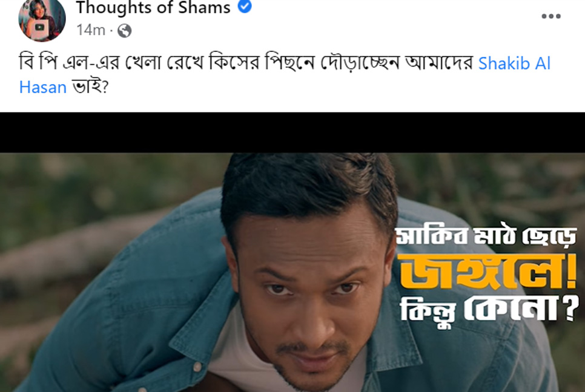The image size is (585, 392).
Task: Click the yellow জঙ্গলে! overlay text
Action: 487,271
